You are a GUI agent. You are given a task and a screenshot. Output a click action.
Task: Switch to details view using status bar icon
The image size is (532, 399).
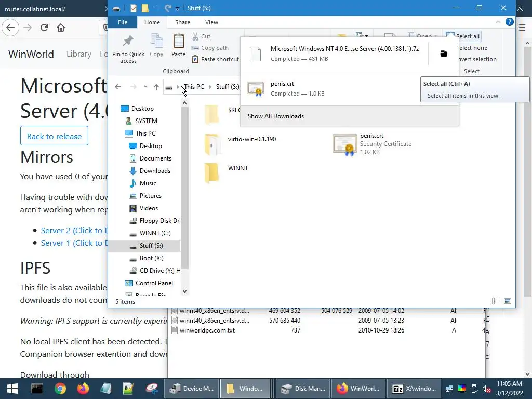[x=496, y=301]
